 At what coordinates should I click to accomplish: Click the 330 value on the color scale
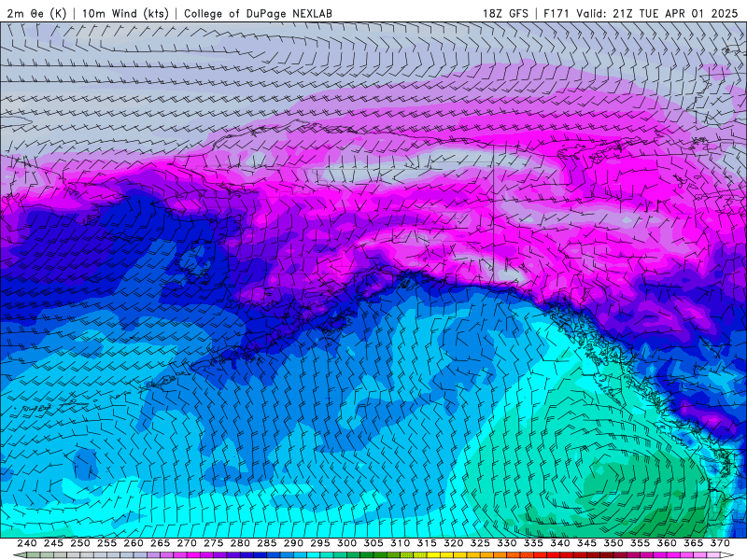coord(507,543)
